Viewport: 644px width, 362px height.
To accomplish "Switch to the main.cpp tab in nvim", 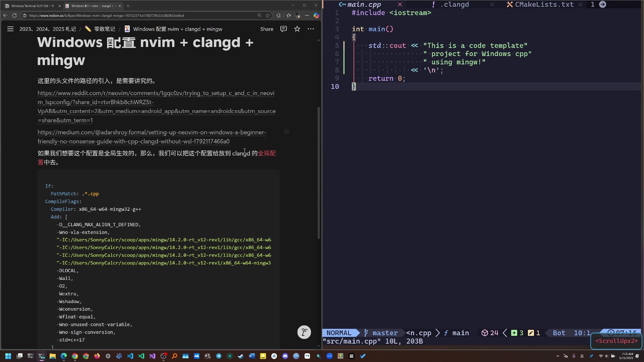I will 364,4.
